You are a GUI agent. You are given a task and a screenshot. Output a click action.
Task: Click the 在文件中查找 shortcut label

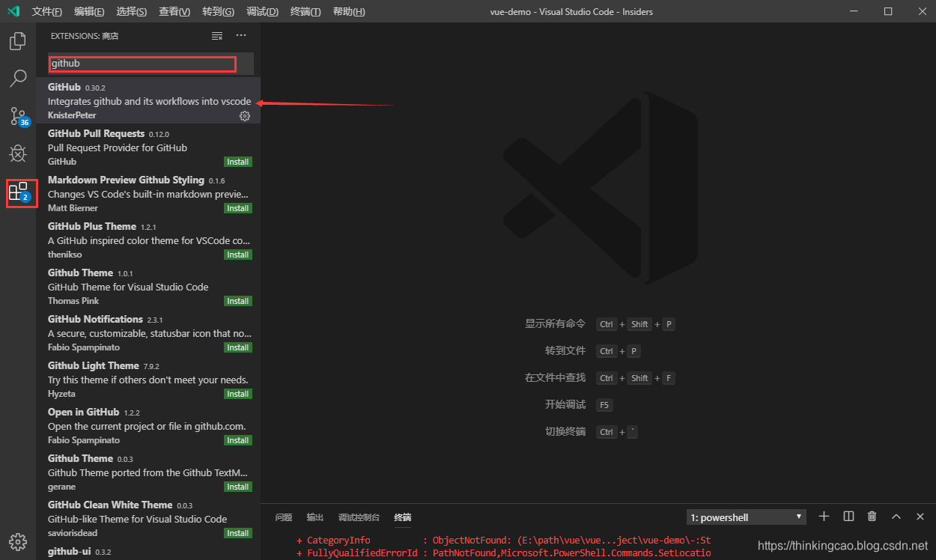[555, 377]
